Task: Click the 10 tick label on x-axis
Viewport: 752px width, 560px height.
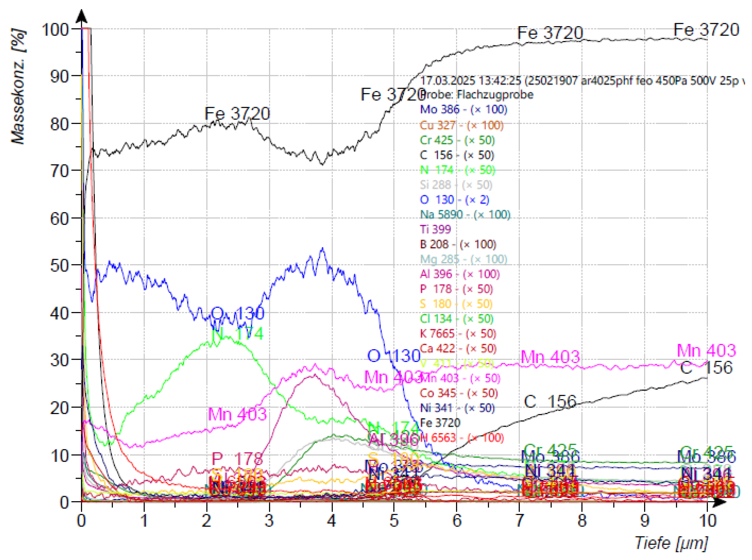Action: [x=708, y=521]
